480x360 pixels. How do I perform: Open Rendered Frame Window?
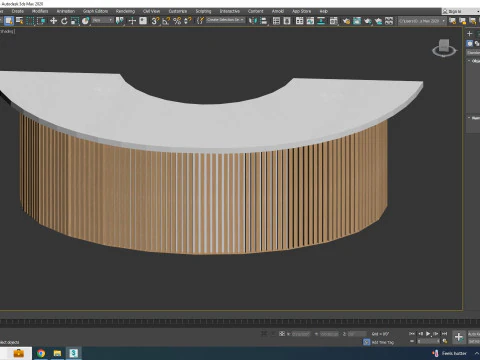(x=357, y=21)
